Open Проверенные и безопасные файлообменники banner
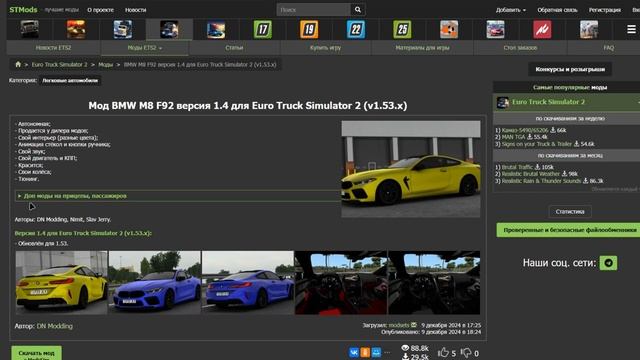 coord(569,230)
